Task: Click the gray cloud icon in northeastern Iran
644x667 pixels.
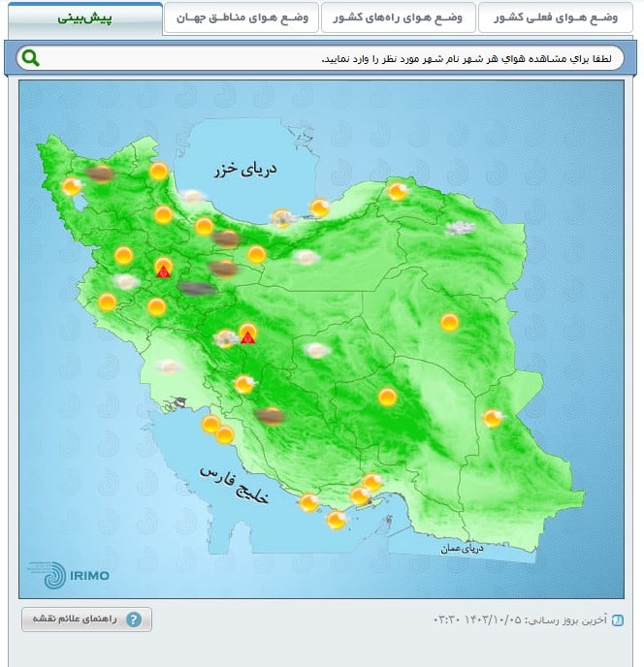Action: point(460,228)
